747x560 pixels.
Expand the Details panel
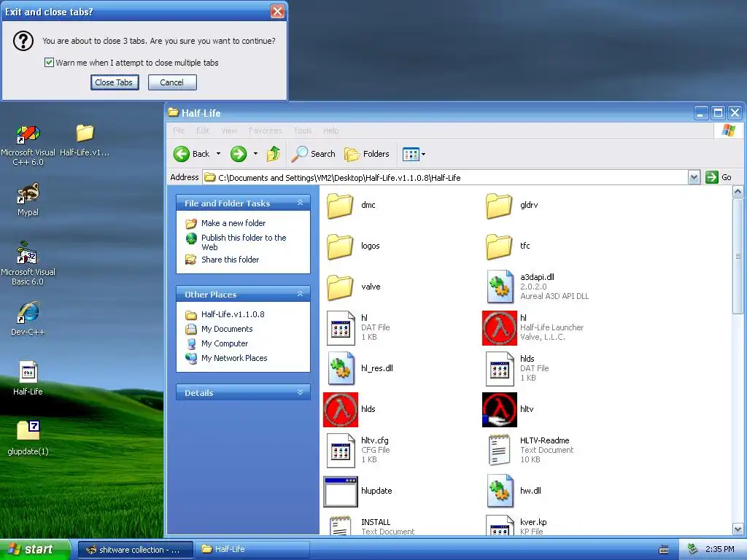(300, 392)
